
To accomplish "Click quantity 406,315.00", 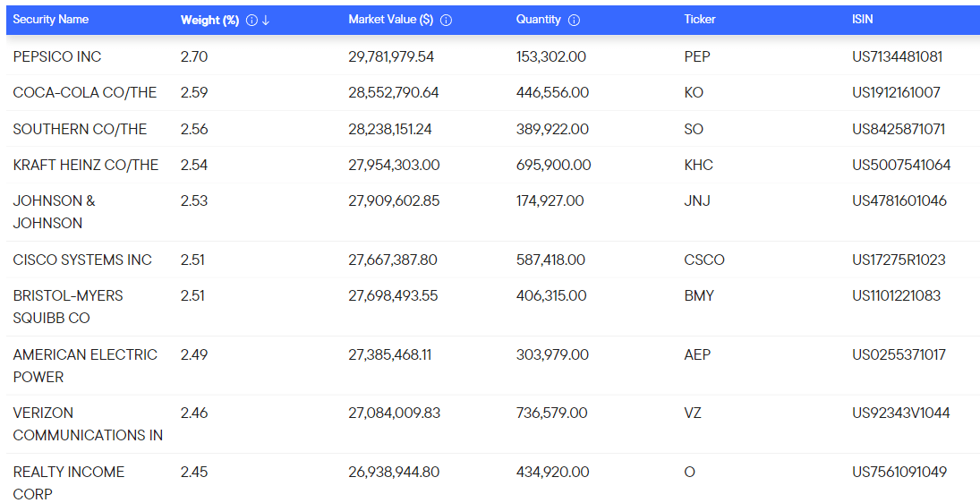I will coord(551,295).
